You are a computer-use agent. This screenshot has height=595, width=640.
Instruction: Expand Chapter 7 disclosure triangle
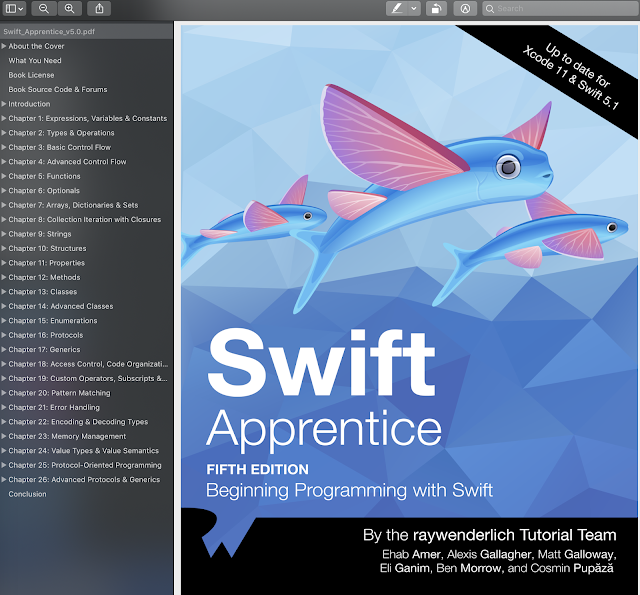pos(4,205)
